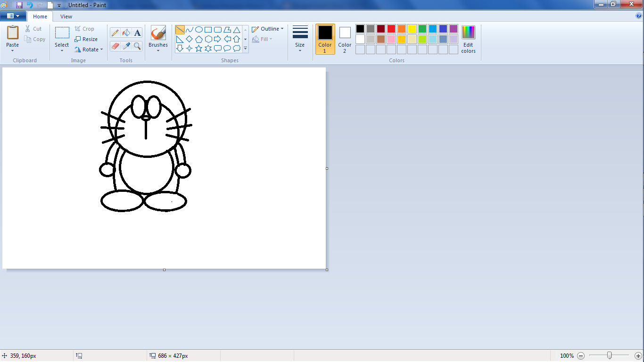Image resolution: width=644 pixels, height=362 pixels.
Task: Click the Select rectangle icon
Action: pyautogui.click(x=62, y=33)
